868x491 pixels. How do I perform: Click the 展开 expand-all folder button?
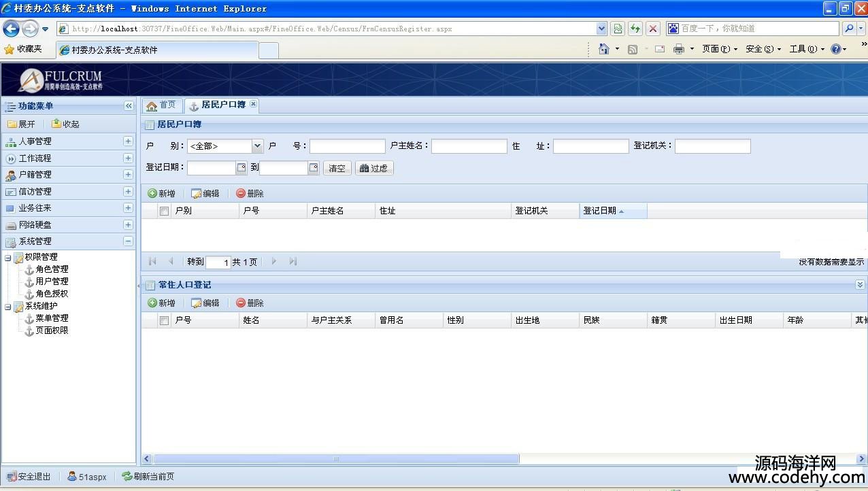21,124
